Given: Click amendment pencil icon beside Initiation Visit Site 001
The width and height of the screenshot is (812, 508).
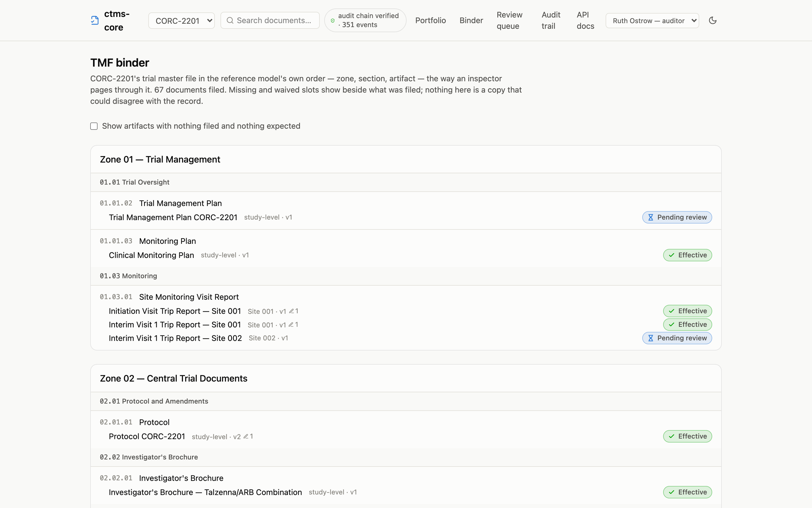Looking at the screenshot, I should 291,311.
